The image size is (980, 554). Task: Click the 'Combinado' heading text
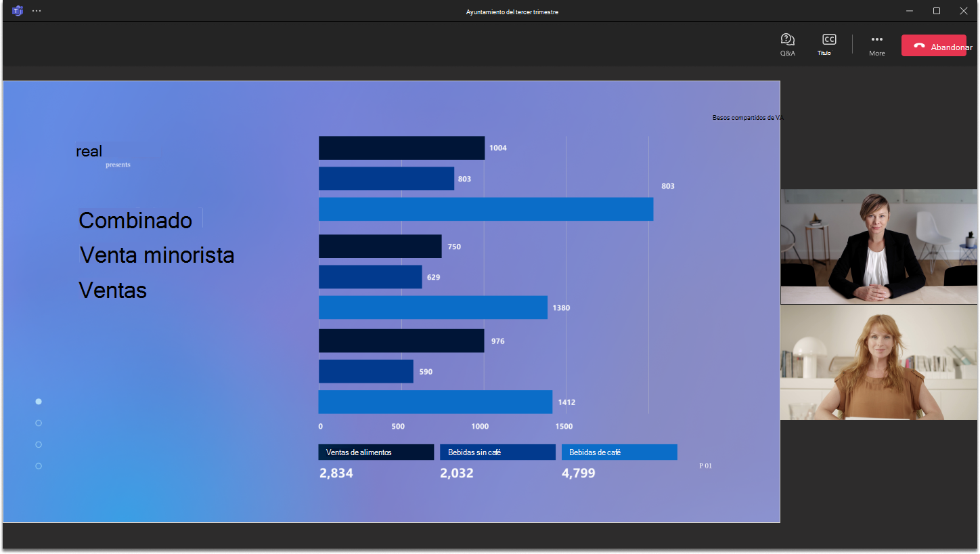click(135, 220)
